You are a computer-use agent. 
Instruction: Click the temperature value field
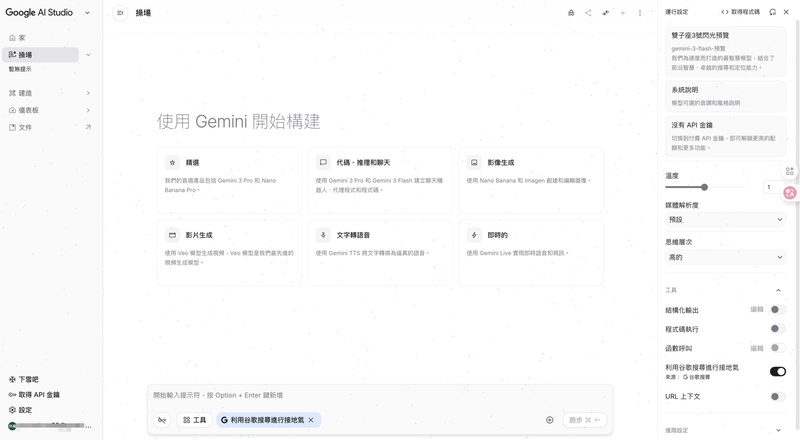coord(771,187)
